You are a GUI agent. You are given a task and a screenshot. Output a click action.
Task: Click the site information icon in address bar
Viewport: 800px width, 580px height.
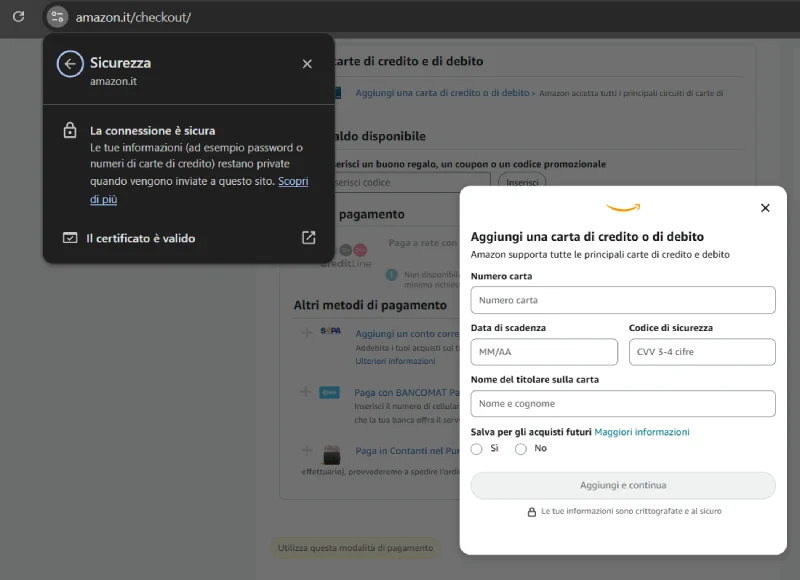[56, 16]
